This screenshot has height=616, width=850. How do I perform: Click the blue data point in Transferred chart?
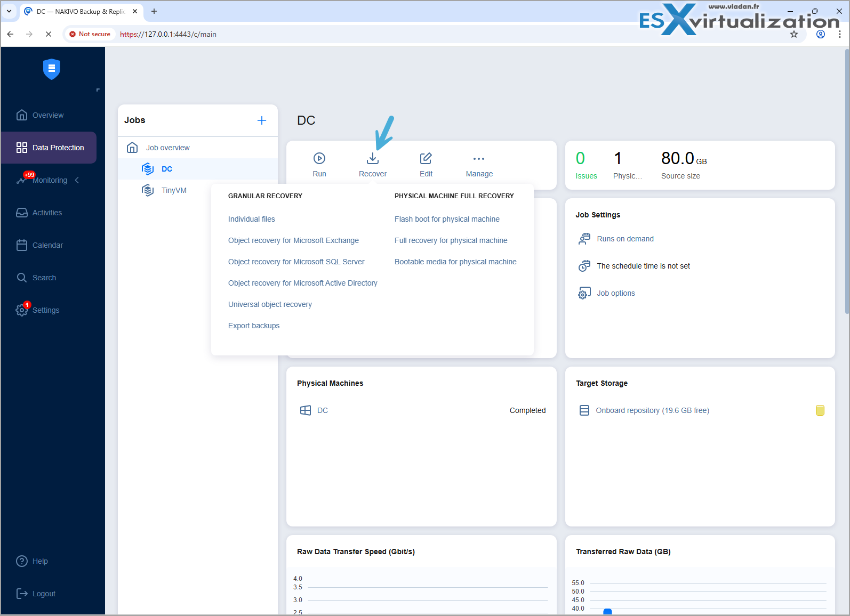point(607,611)
